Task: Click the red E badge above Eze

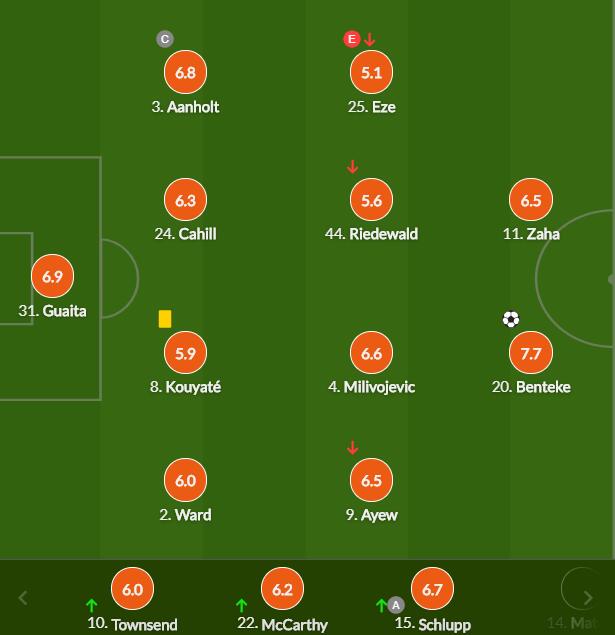Action: [352, 39]
